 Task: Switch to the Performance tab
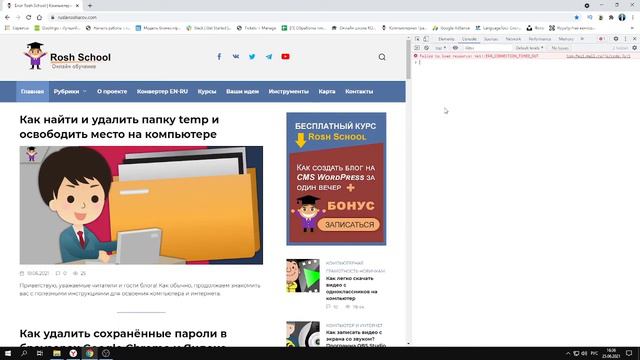pyautogui.click(x=540, y=39)
